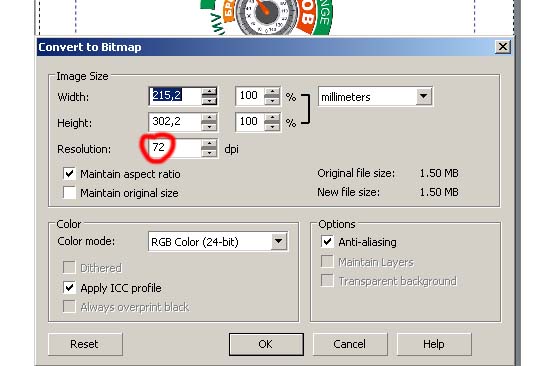Increase Width percent with up arrow

tap(272, 92)
